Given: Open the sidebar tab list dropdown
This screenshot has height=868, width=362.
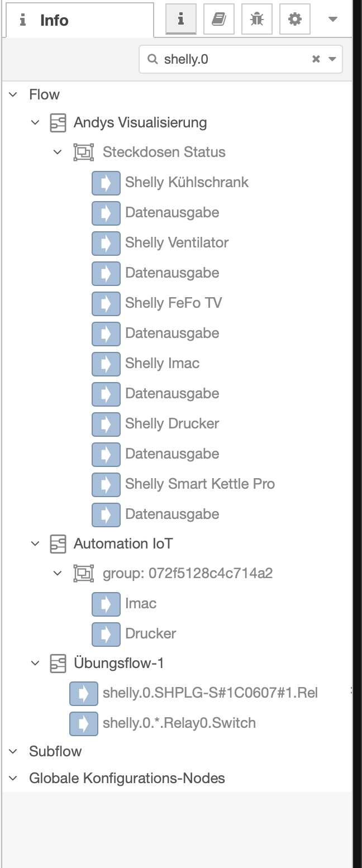Looking at the screenshot, I should (332, 20).
